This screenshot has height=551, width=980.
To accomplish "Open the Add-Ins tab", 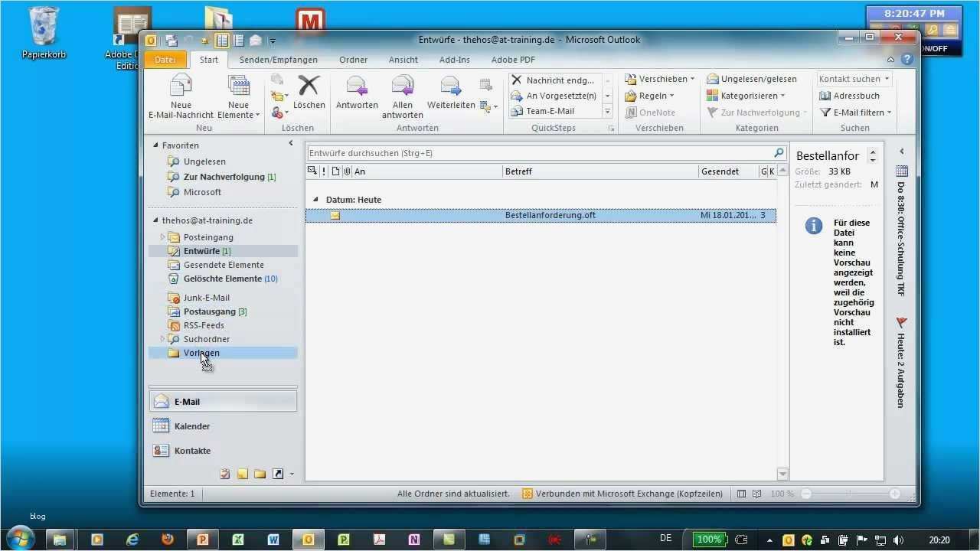I will [455, 60].
